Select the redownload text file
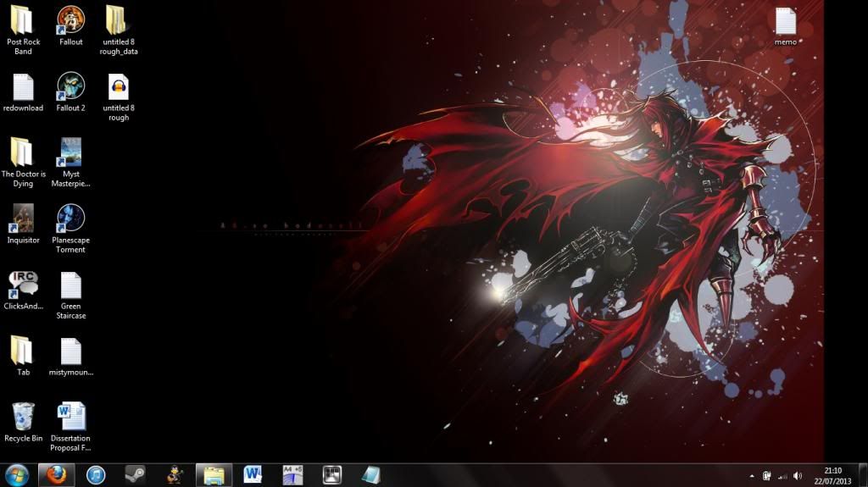 tap(23, 92)
